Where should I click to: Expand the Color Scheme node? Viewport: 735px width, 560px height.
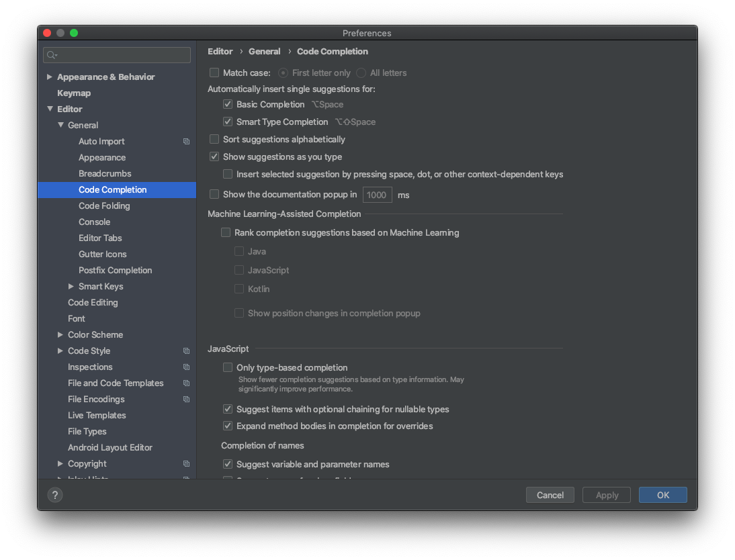[x=60, y=334]
